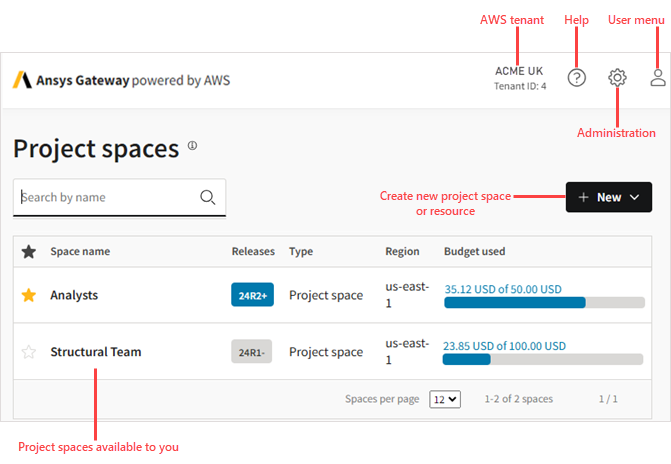The width and height of the screenshot is (671, 464).
Task: Open the Help question mark icon
Action: tap(576, 78)
